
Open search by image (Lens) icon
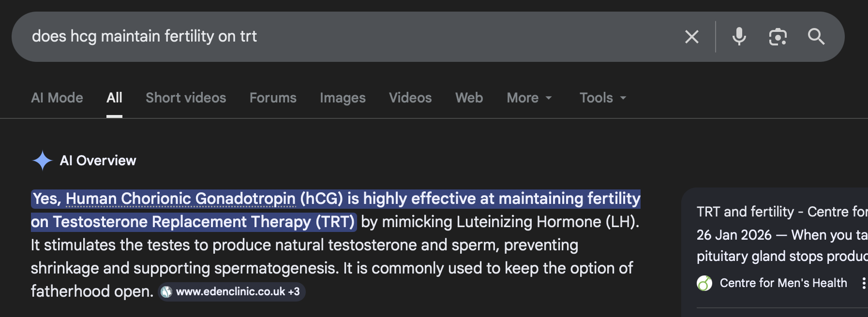(778, 37)
